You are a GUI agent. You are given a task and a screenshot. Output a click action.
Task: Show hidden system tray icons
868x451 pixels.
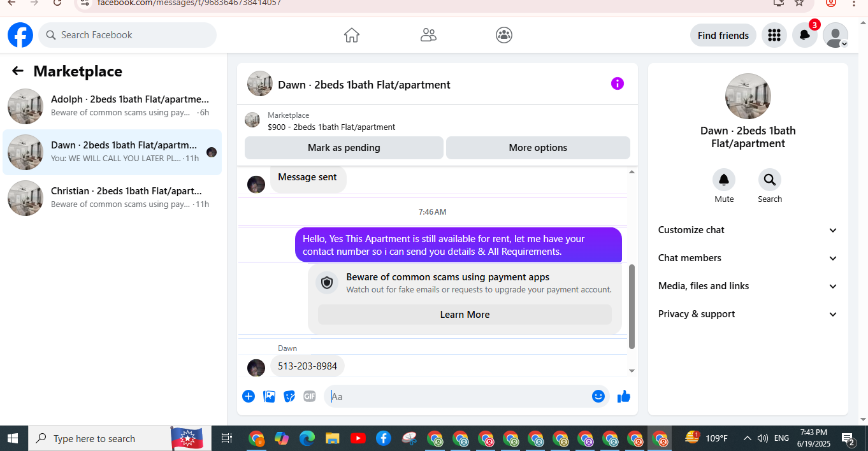pyautogui.click(x=747, y=438)
